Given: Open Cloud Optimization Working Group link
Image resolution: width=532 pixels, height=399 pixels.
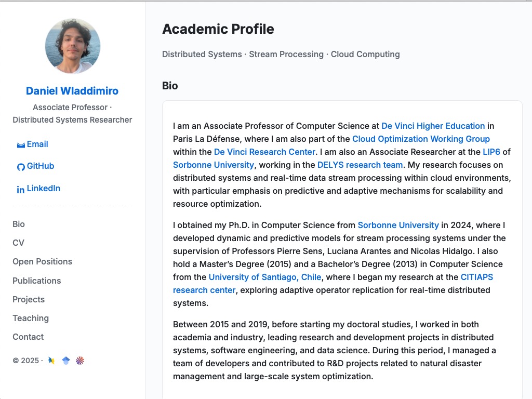Looking at the screenshot, I should point(421,139).
